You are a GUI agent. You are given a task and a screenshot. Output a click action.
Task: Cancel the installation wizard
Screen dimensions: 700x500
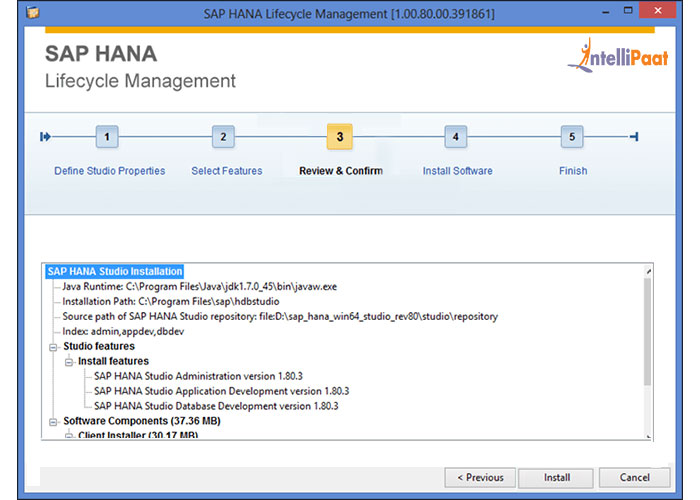[x=634, y=478]
